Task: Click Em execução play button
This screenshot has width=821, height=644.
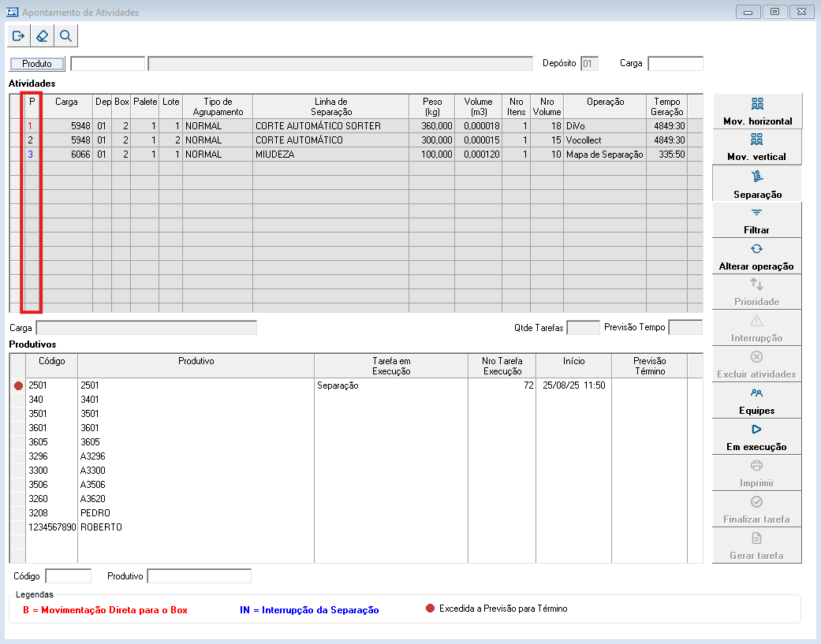Action: tap(757, 437)
